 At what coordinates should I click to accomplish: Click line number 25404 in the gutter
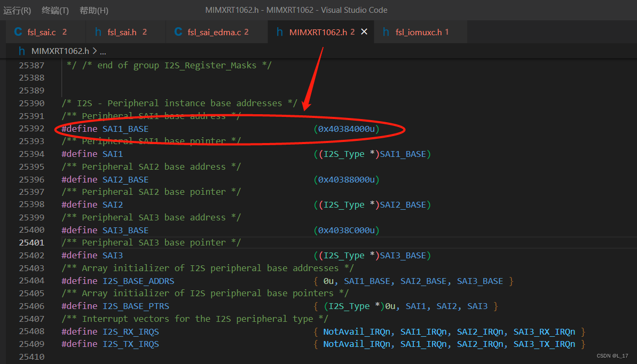[32, 281]
